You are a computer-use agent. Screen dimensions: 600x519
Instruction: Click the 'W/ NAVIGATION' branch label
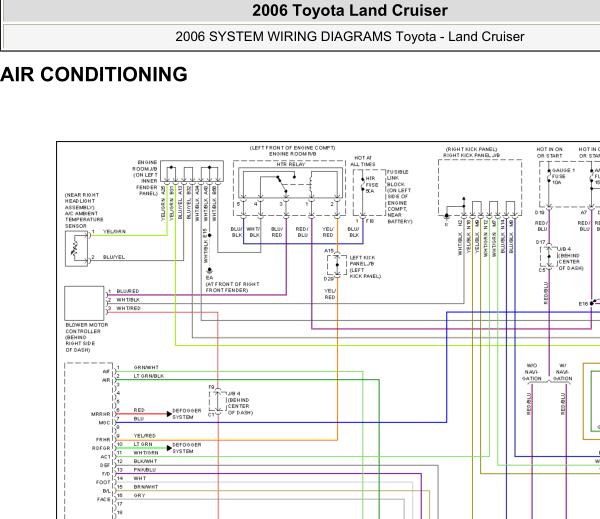click(562, 372)
